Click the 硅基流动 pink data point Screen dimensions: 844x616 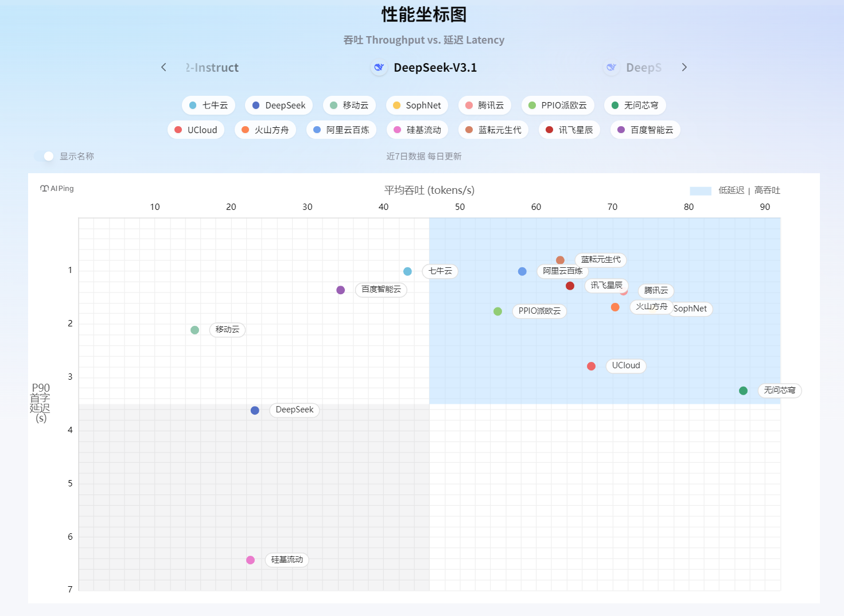[251, 560]
